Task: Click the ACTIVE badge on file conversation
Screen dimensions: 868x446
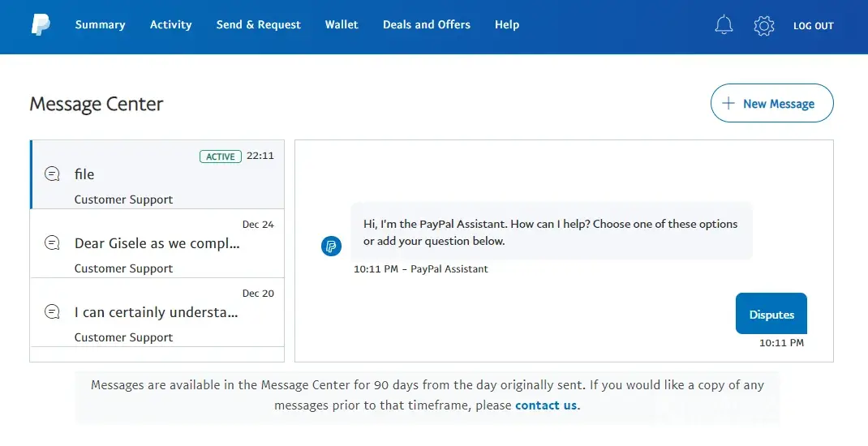Action: click(x=220, y=157)
